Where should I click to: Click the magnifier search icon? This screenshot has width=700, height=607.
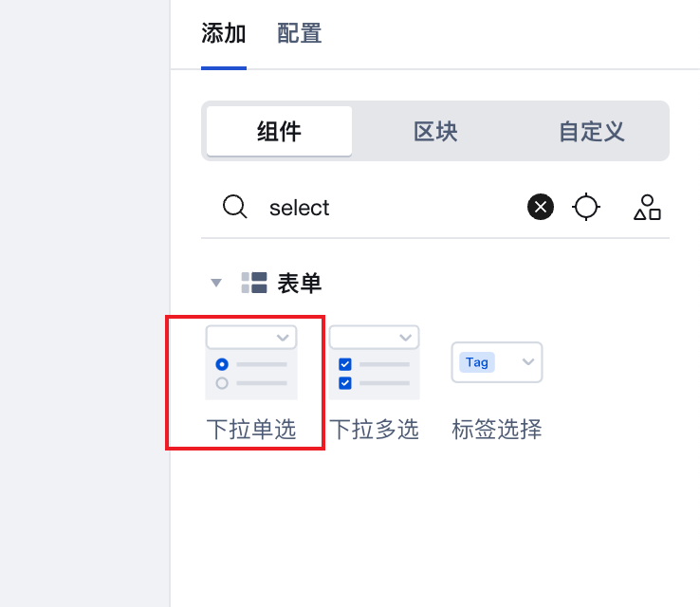pyautogui.click(x=234, y=207)
